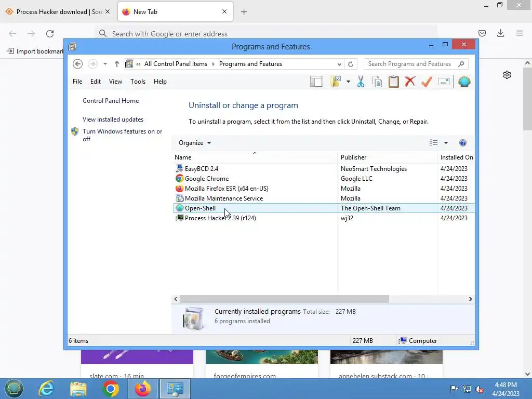
Task: Launch Google Chrome from taskbar
Action: pos(111,389)
